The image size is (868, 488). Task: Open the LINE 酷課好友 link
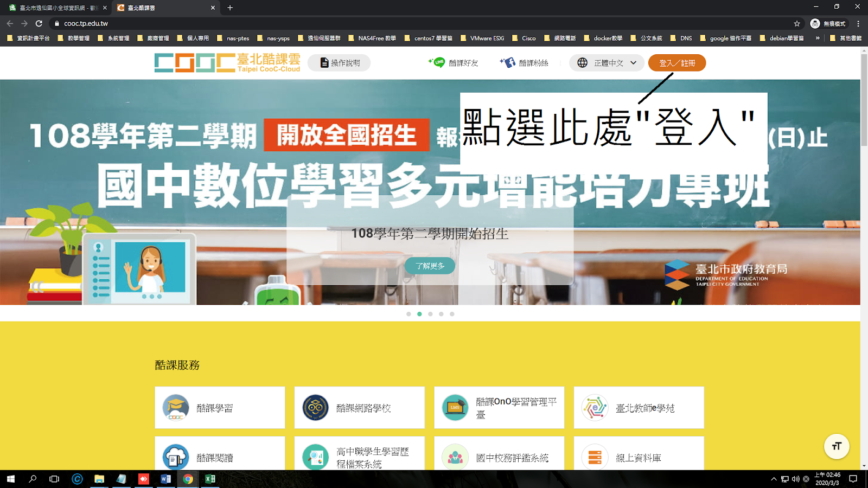pos(453,63)
